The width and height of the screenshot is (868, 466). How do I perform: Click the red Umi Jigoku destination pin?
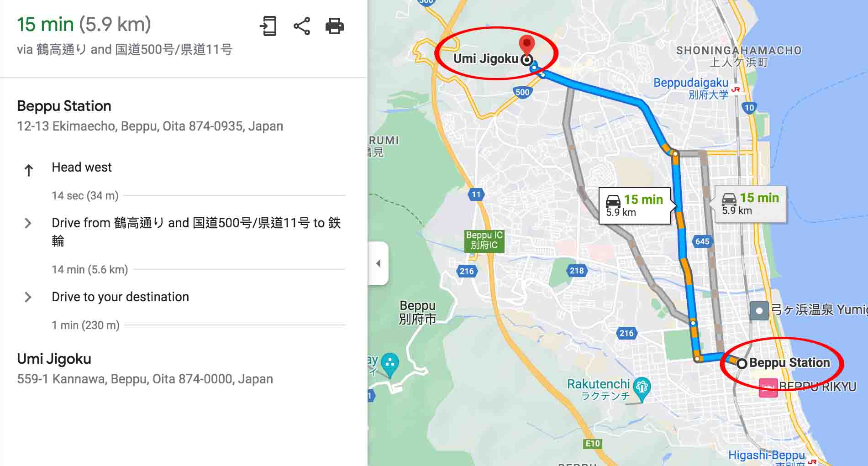coord(527,46)
